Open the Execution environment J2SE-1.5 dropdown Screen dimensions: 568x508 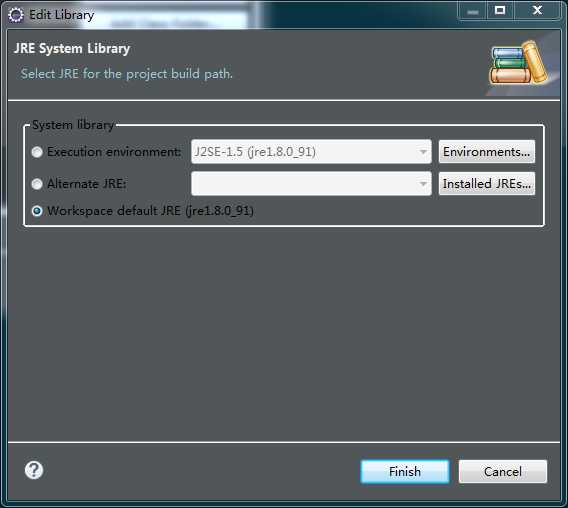(x=311, y=151)
